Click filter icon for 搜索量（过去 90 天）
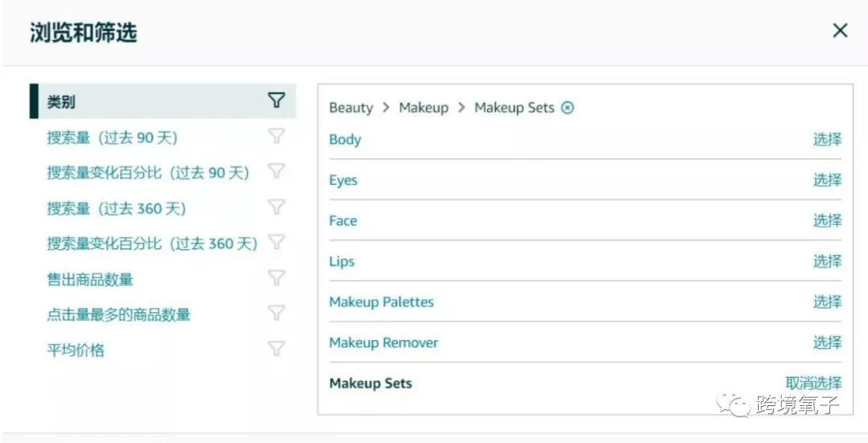 [276, 136]
